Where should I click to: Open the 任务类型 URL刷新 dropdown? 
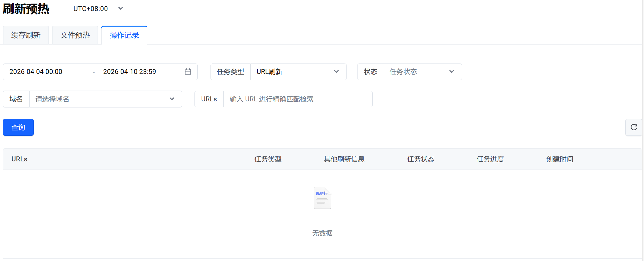[x=298, y=72]
